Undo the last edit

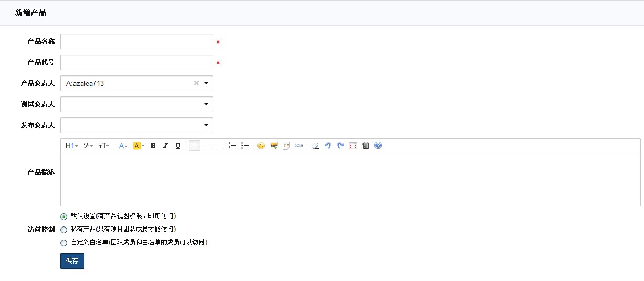coord(328,146)
